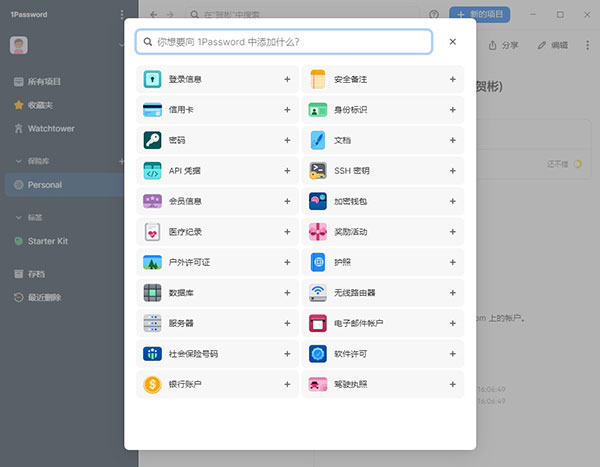
Task: Choose the 奖励活动 rewards gift icon
Action: pyautogui.click(x=318, y=232)
